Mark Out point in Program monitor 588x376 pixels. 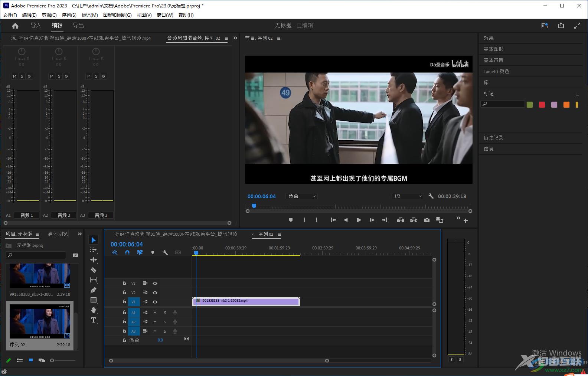click(316, 220)
